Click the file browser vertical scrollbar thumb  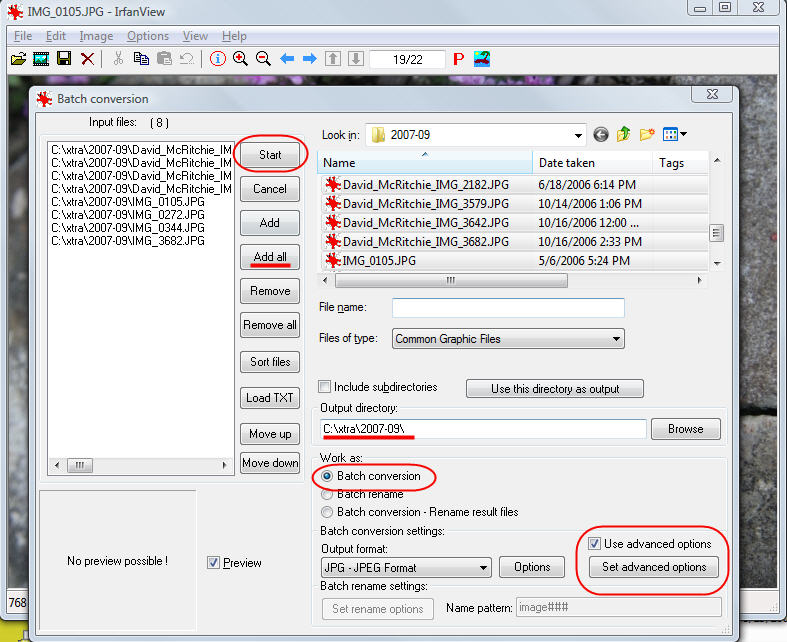(716, 233)
